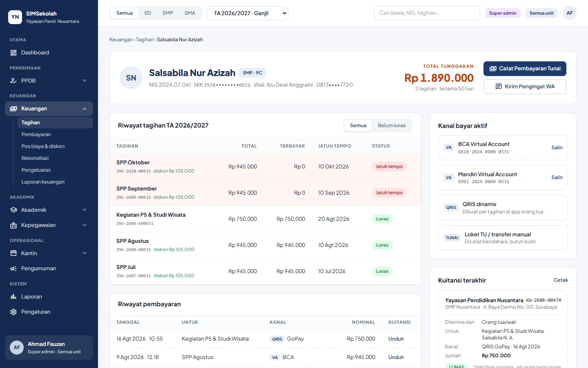588x368 pixels.
Task: Click the Kantin store icon
Action: (13, 254)
